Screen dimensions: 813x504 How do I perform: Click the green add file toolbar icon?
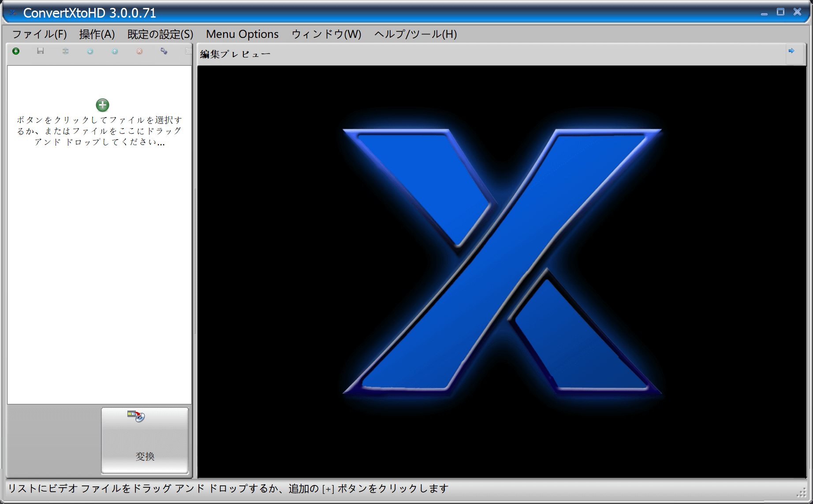pyautogui.click(x=16, y=51)
